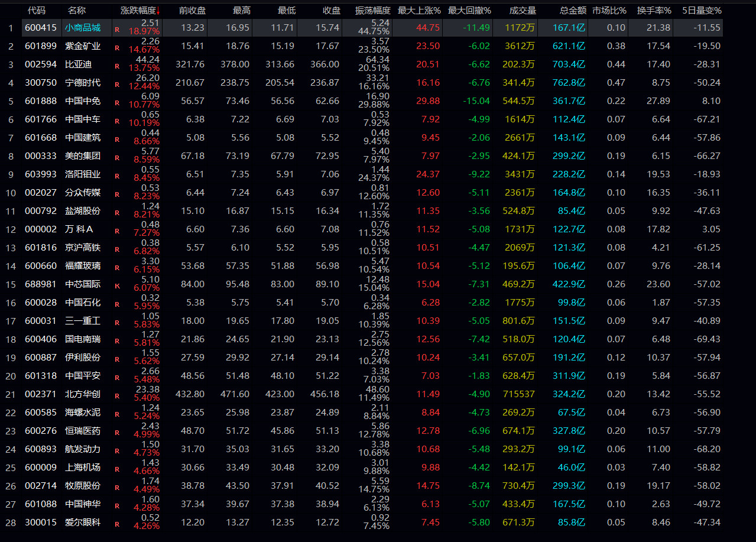Select the stock name 中国中免
Screen dimensions: 756x542
tap(83, 101)
